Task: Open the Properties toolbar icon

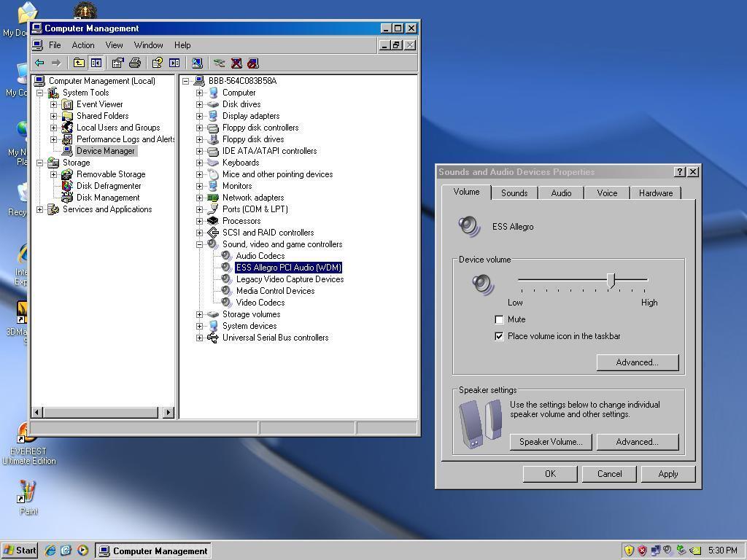Action: tap(117, 63)
